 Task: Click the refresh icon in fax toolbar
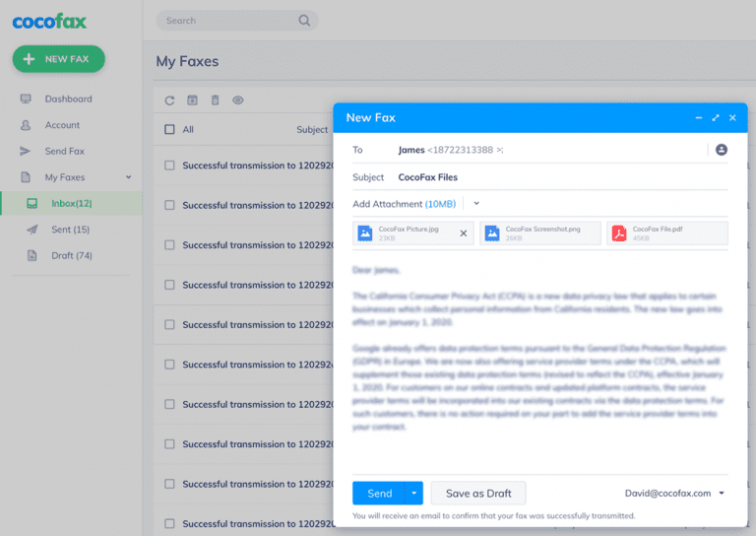(169, 100)
